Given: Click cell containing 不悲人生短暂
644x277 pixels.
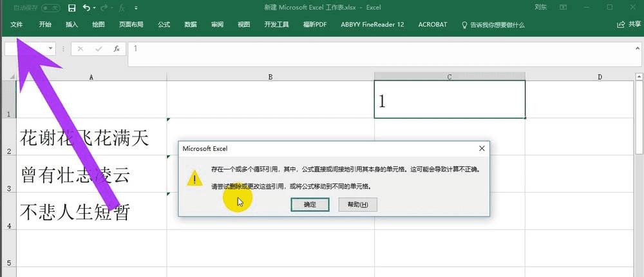Looking at the screenshot, I should tap(91, 211).
